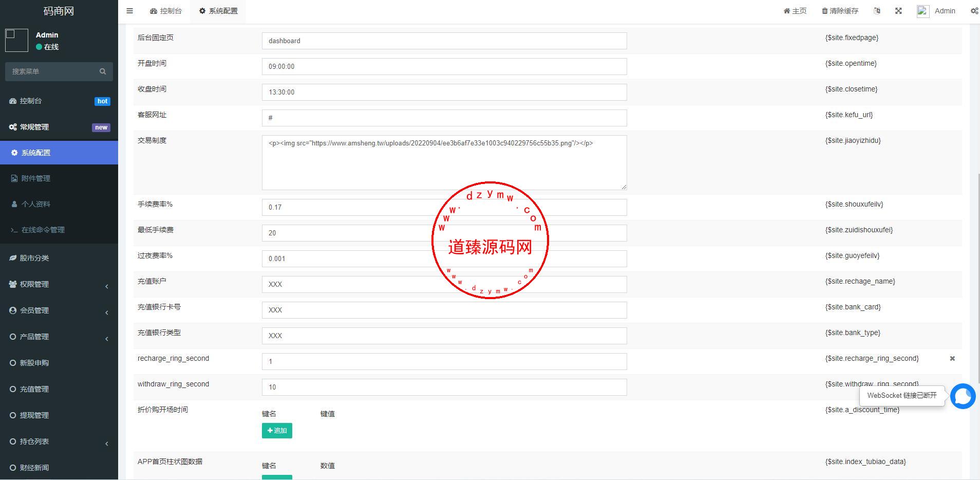
Task: Click the 会员管理 user-circle icon
Action: (13, 310)
